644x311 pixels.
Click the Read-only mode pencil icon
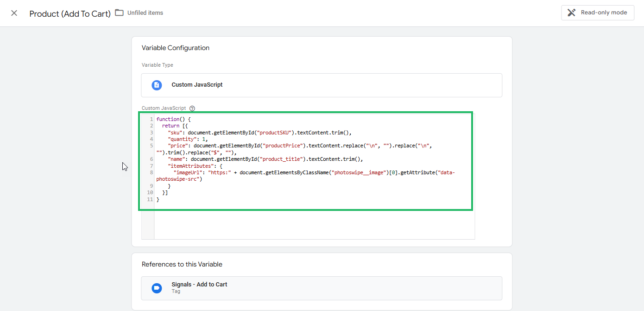click(x=572, y=13)
